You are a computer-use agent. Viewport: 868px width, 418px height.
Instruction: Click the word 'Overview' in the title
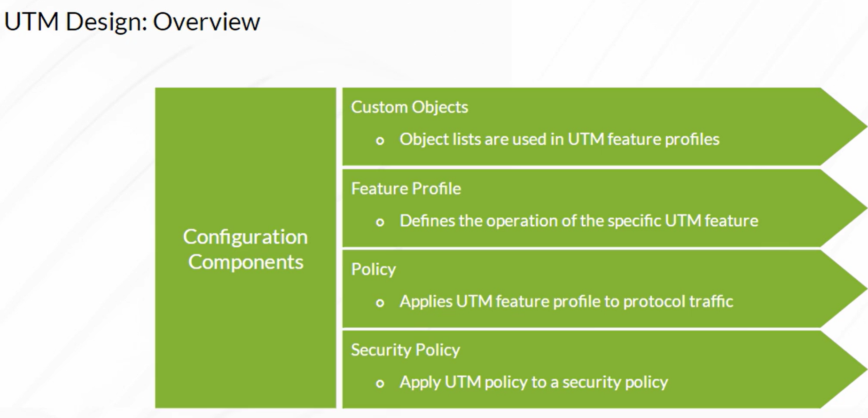(206, 22)
